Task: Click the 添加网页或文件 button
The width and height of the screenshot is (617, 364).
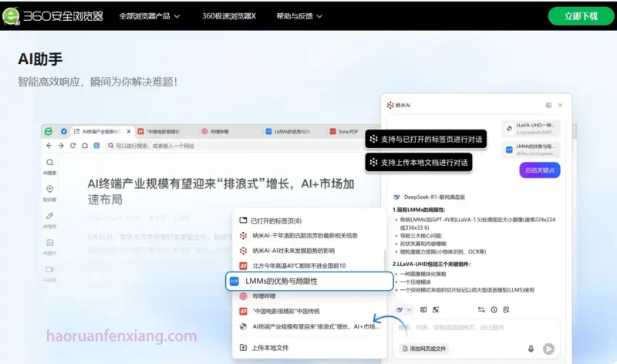Action: tap(424, 349)
